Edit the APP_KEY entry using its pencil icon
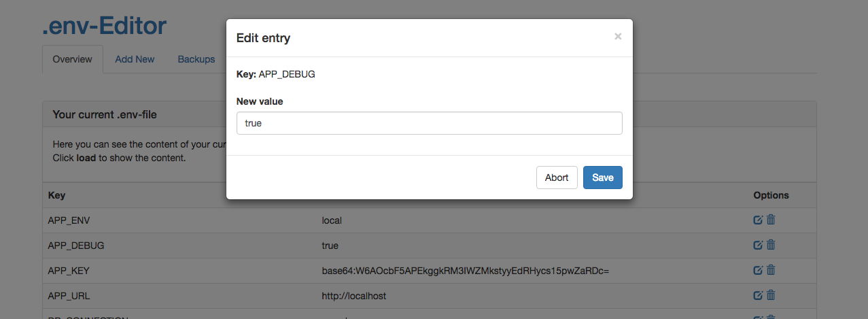 click(x=758, y=270)
